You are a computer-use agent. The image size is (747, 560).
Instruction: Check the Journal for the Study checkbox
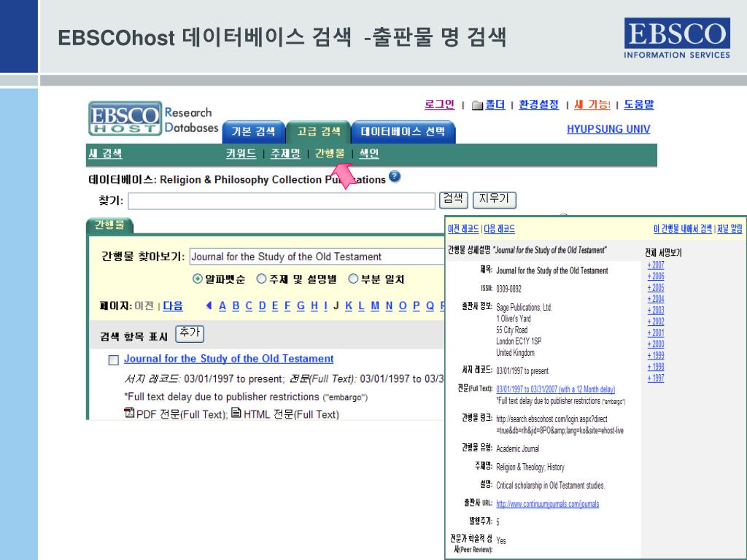[x=113, y=360]
